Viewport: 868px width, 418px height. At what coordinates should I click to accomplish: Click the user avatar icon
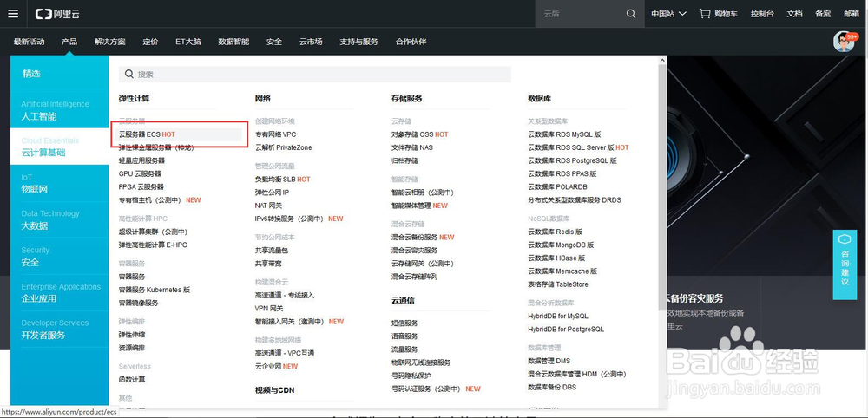844,42
